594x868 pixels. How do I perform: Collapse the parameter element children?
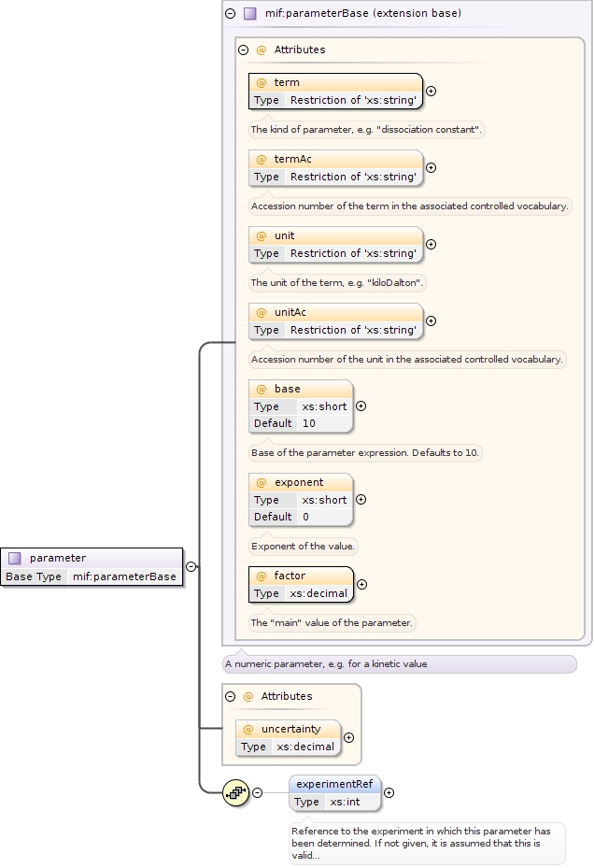point(191,566)
